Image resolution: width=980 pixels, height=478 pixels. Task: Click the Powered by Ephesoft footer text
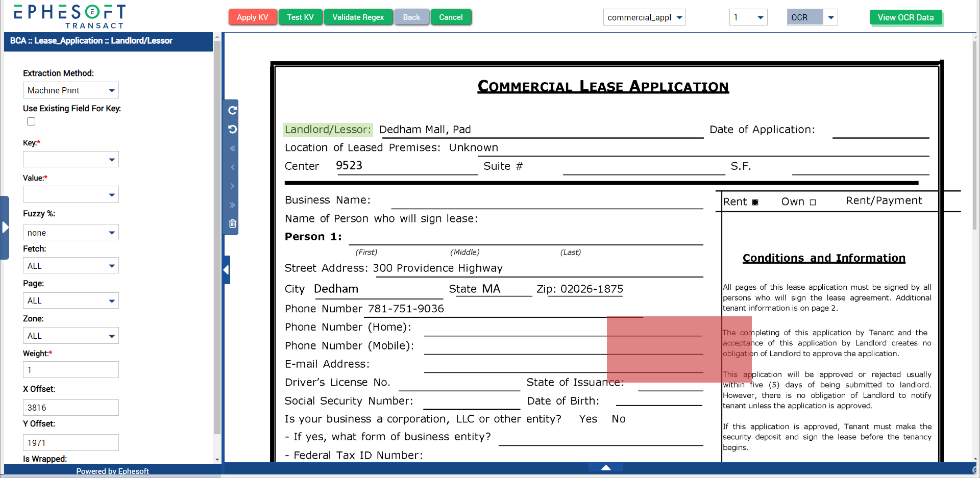coord(112,471)
